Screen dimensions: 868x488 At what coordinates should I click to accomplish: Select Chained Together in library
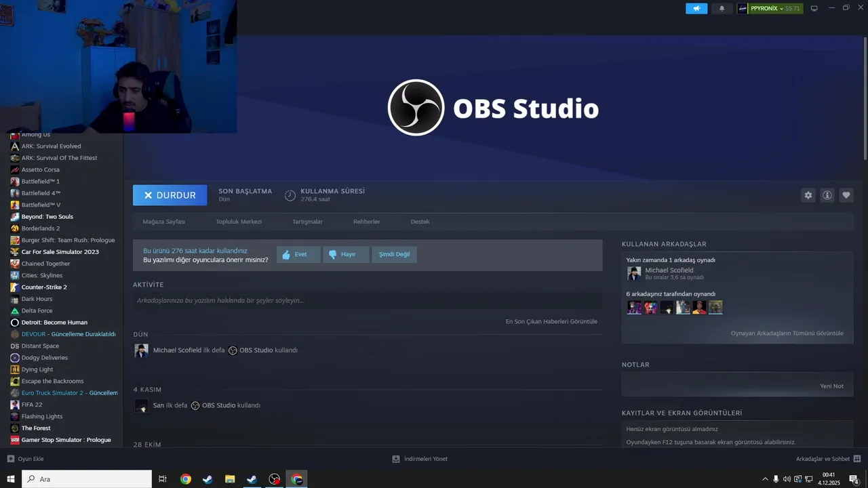click(x=45, y=264)
